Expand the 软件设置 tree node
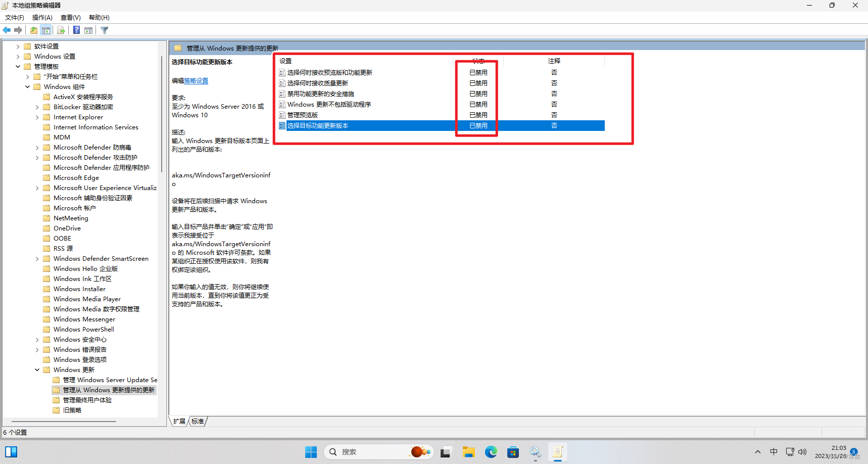This screenshot has width=868, height=464. 18,47
